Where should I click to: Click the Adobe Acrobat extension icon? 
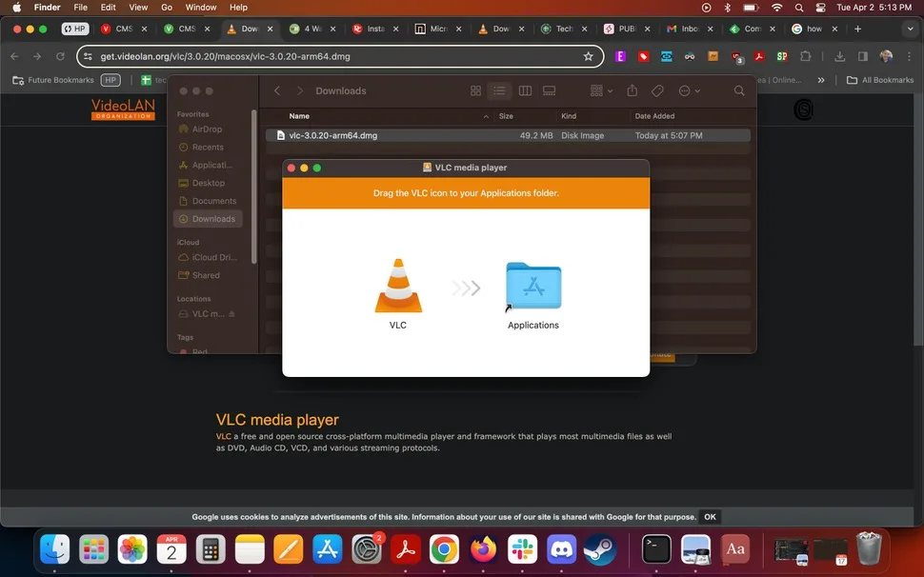759,56
